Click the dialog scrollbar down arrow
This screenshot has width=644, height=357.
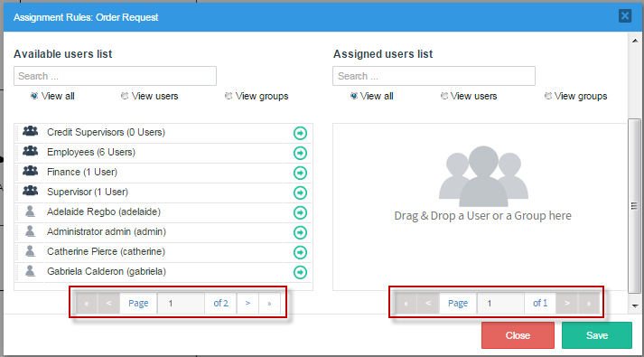click(635, 305)
